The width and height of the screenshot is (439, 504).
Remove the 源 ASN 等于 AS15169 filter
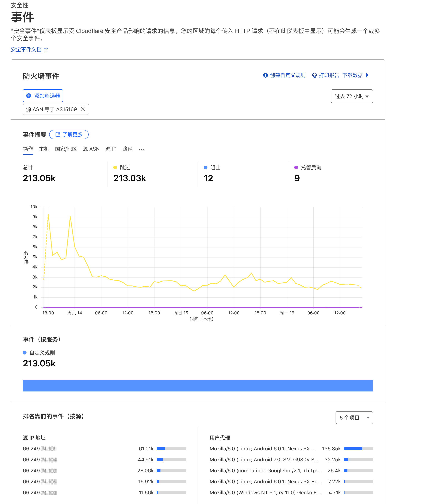tap(83, 109)
